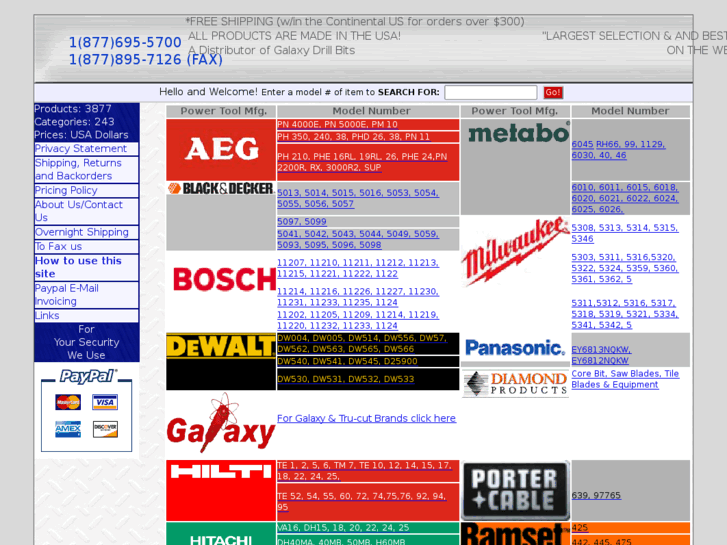Image resolution: width=727 pixels, height=545 pixels.
Task: Open the Milwaukee brand logo
Action: tap(515, 251)
